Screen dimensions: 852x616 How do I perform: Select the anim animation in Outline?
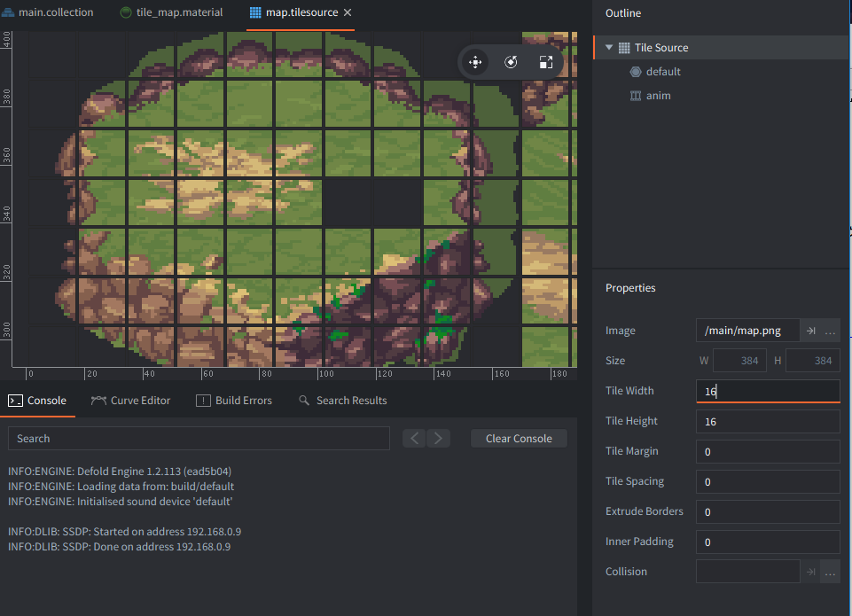coord(658,96)
